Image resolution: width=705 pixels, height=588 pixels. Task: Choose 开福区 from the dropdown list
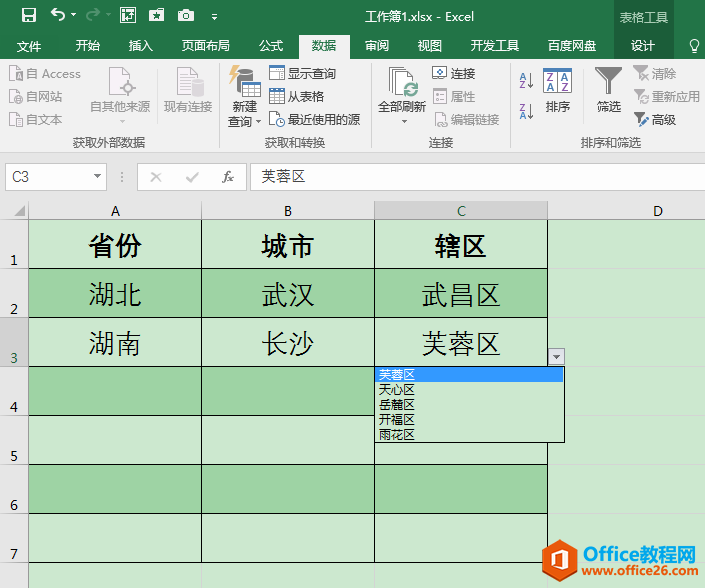click(x=469, y=420)
